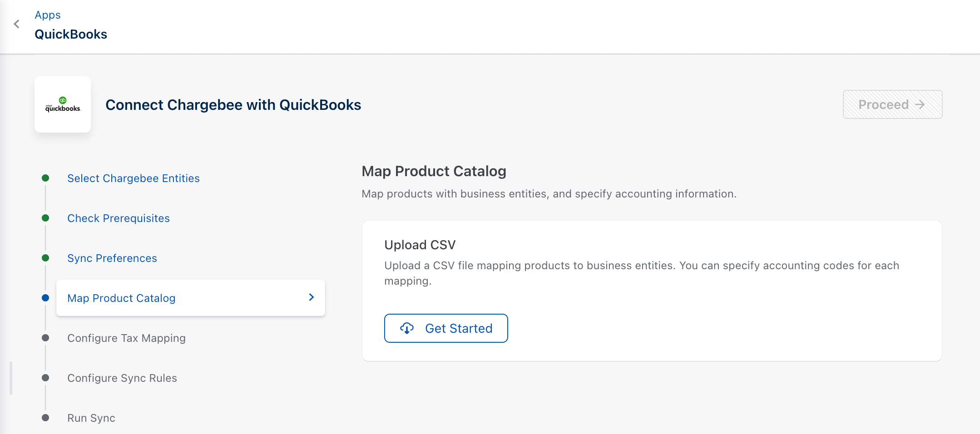Image resolution: width=980 pixels, height=434 pixels.
Task: Expand the Map Product Catalog chevron
Action: click(312, 297)
